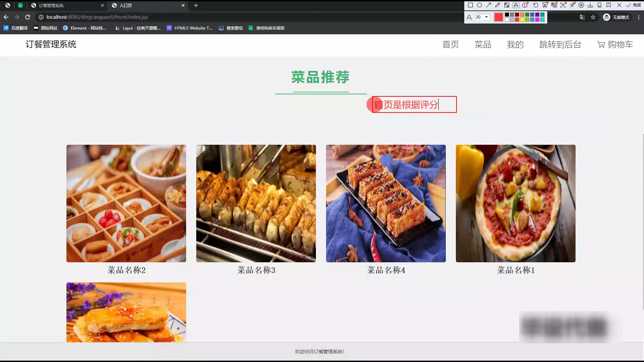Undo the last annotation
The height and width of the screenshot is (362, 644).
coord(536,5)
